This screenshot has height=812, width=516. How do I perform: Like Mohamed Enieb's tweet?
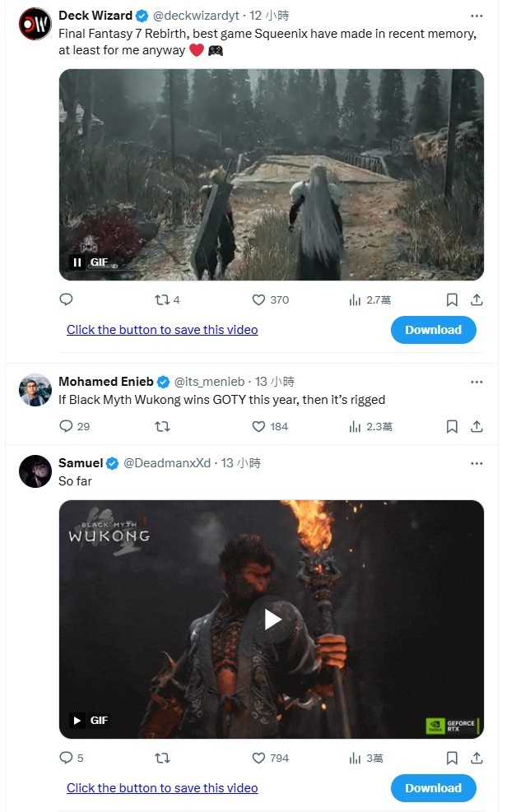(x=258, y=426)
